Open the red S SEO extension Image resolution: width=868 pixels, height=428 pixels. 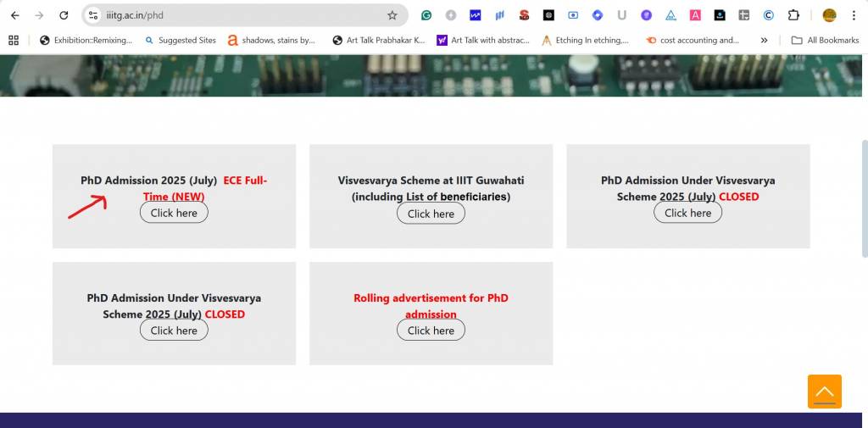click(x=524, y=15)
